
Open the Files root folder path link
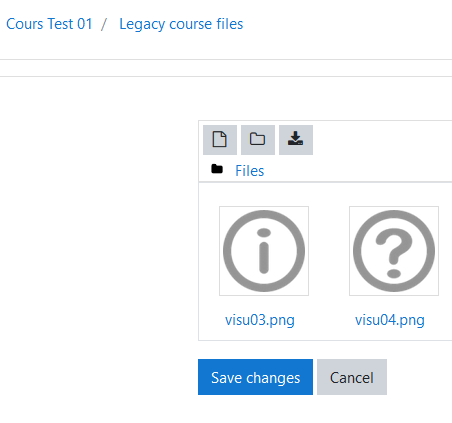[x=250, y=171]
